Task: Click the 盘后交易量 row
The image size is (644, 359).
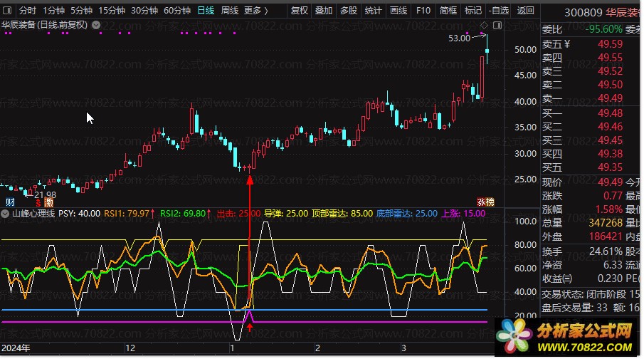Action: [x=590, y=308]
